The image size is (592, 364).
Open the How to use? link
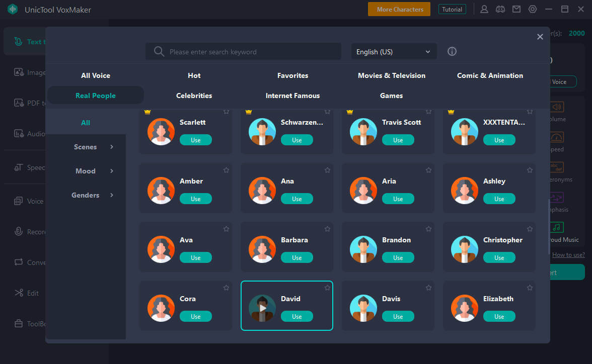pos(568,255)
